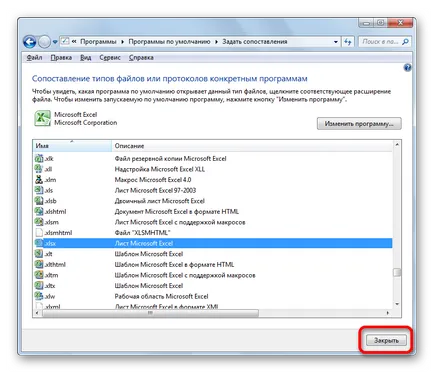Click the horizontal scrollbar left arrow

point(37,313)
